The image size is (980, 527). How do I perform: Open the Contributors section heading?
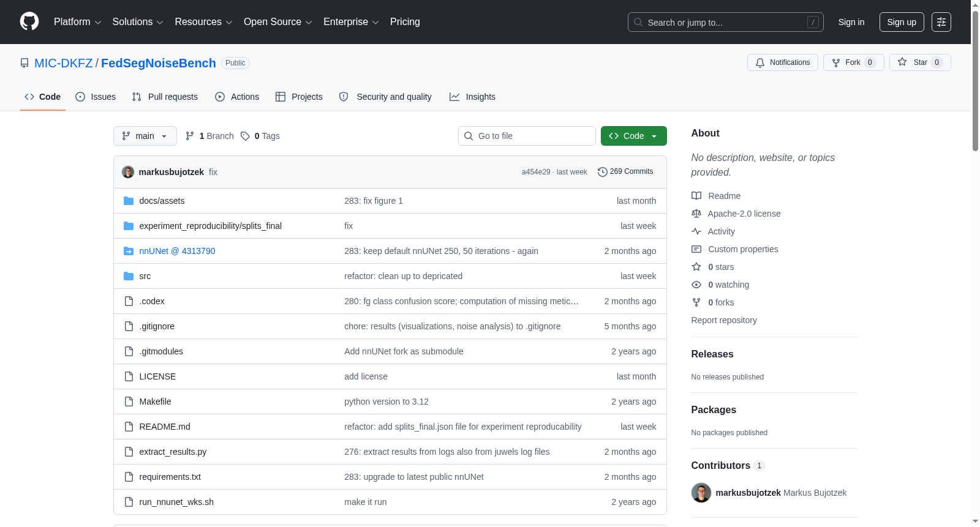(721, 466)
